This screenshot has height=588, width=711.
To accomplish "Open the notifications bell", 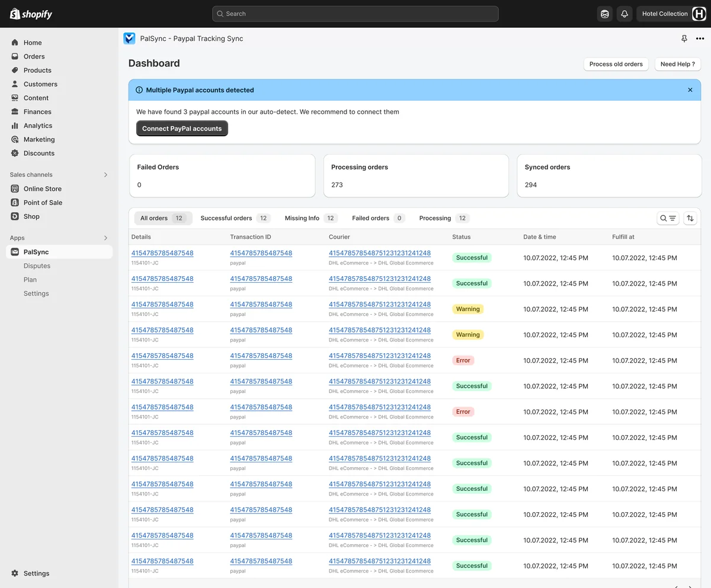I will [624, 14].
